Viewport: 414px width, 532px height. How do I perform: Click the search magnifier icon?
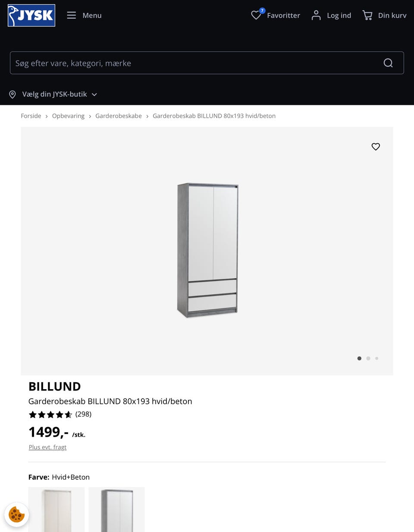coord(388,63)
